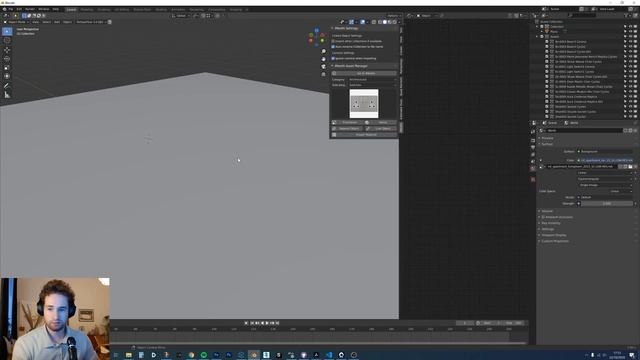The height and width of the screenshot is (360, 640).
Task: Hide the Collection row in outliner
Action: (x=630, y=27)
